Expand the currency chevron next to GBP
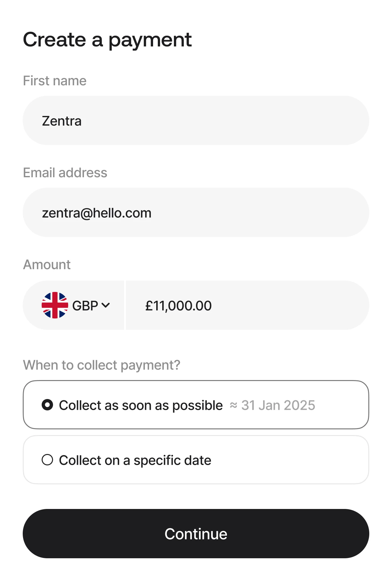Screen dimensions: 392x581 pyautogui.click(x=106, y=305)
